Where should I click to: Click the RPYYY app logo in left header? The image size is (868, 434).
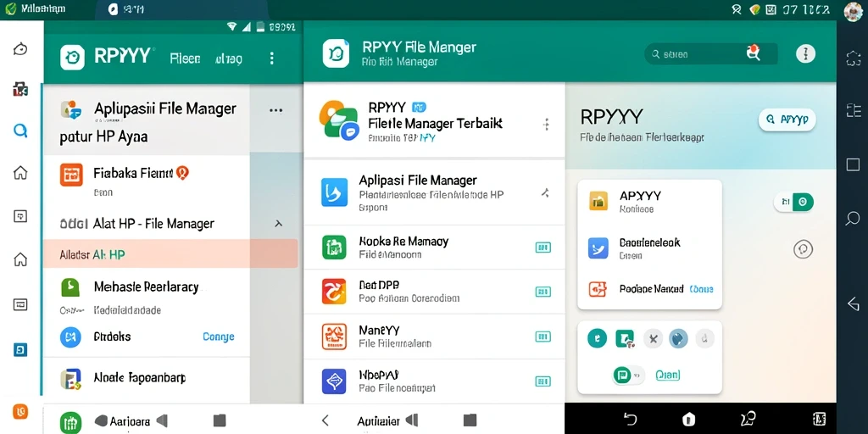[x=72, y=58]
